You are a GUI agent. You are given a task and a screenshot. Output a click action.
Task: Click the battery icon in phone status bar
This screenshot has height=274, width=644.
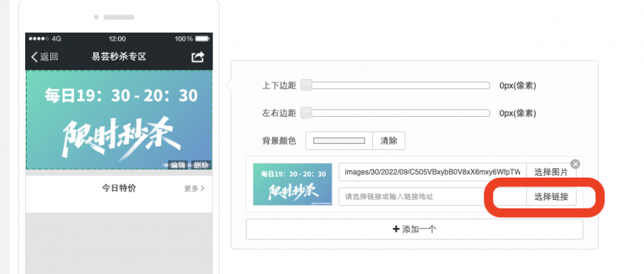tap(203, 38)
